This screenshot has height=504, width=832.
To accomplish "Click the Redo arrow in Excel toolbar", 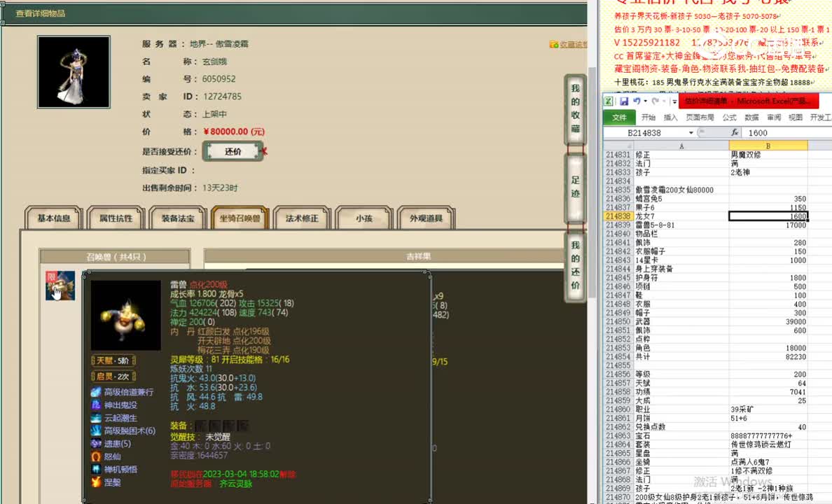I will (656, 101).
